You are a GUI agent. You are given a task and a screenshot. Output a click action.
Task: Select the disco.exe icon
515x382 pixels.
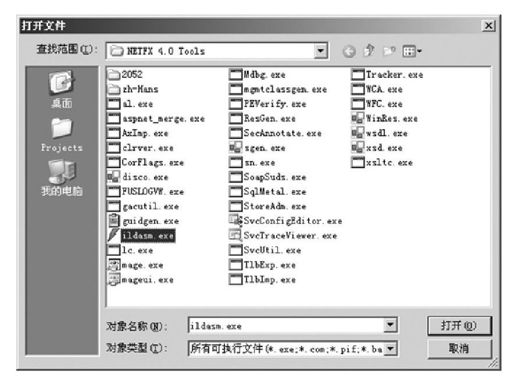coord(114,177)
